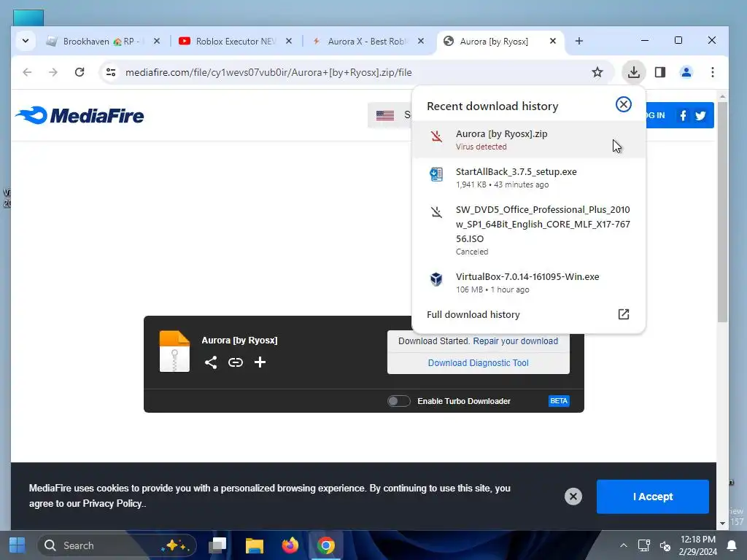The image size is (747, 560).
Task: Dismiss the cookie banner with X
Action: coord(573,497)
